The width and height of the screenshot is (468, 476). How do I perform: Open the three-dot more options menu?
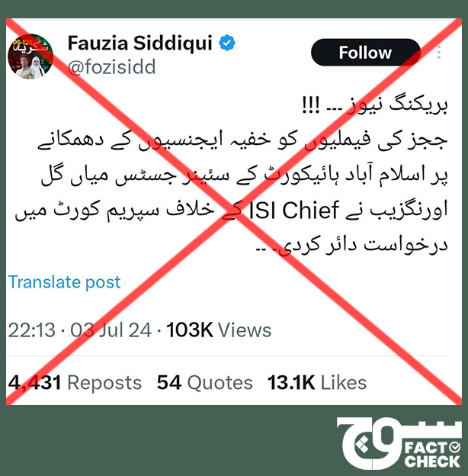tap(438, 52)
